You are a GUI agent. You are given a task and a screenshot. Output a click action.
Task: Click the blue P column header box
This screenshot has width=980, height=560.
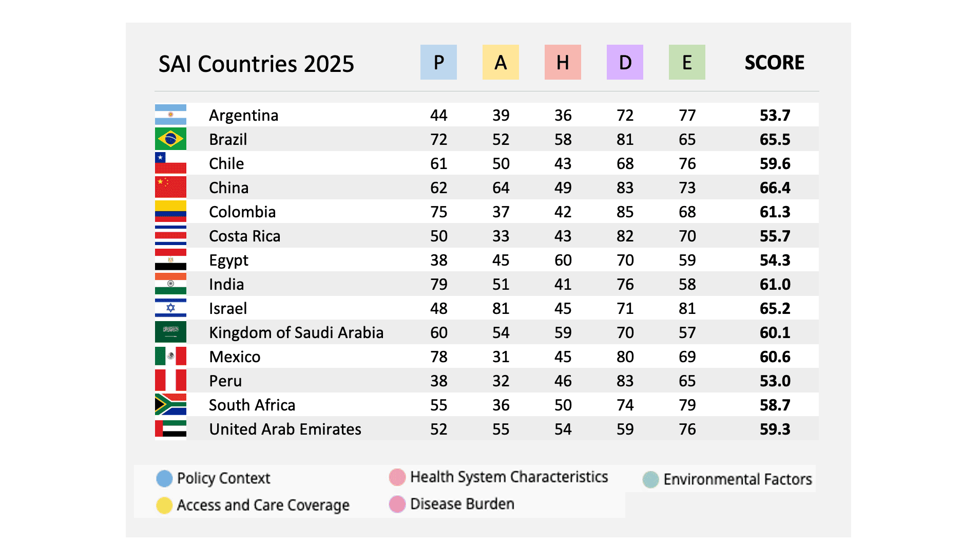tap(438, 62)
